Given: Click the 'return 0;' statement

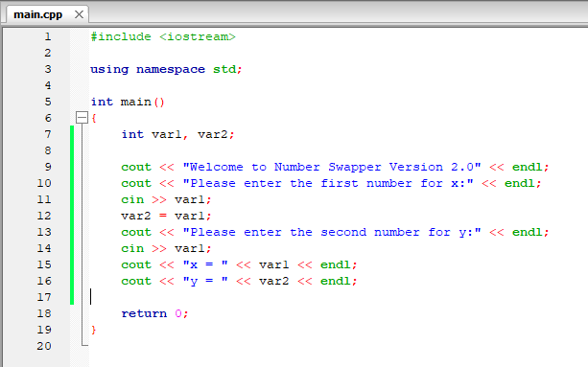Looking at the screenshot, I should click(154, 314).
